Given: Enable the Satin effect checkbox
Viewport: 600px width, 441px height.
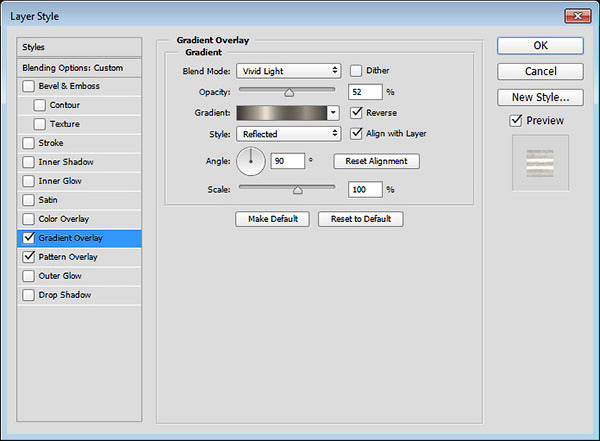Looking at the screenshot, I should [28, 200].
